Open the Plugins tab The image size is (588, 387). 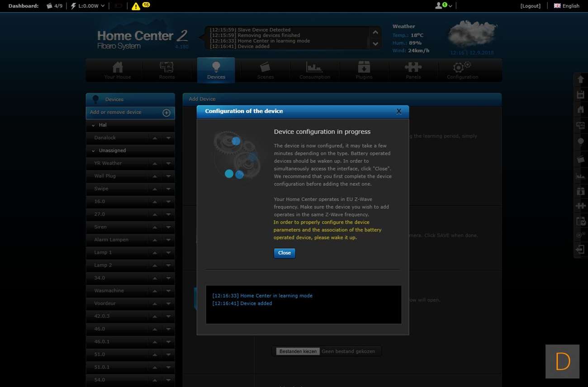(x=364, y=71)
